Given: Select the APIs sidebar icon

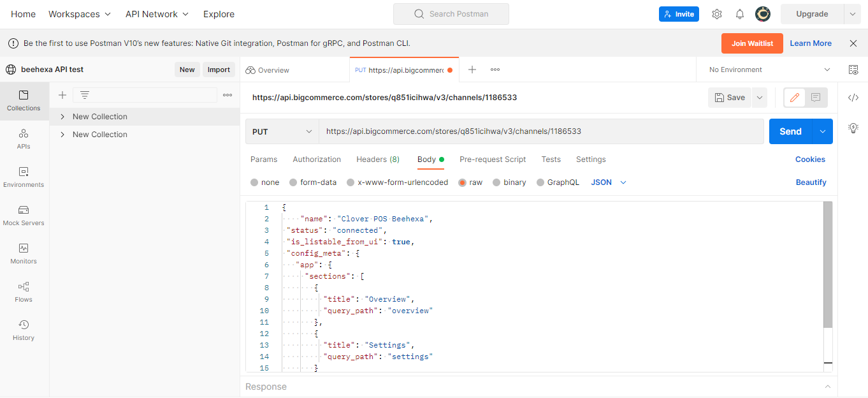Looking at the screenshot, I should [x=24, y=139].
